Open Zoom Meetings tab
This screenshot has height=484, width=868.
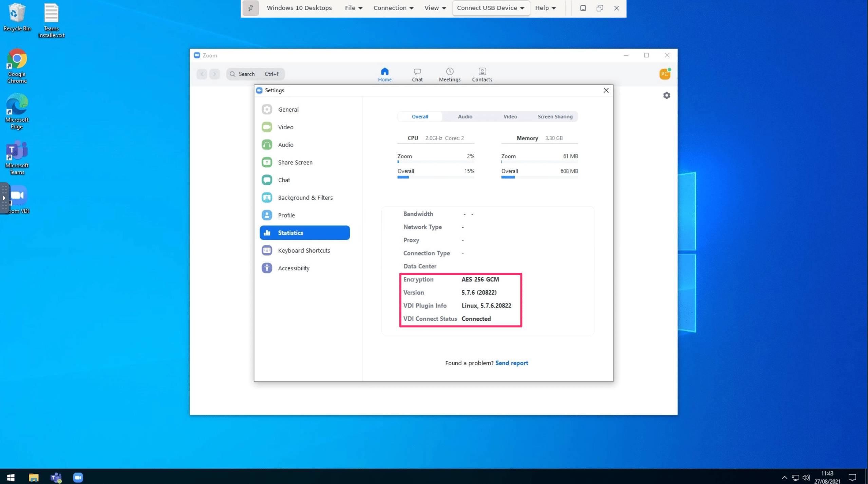[450, 75]
